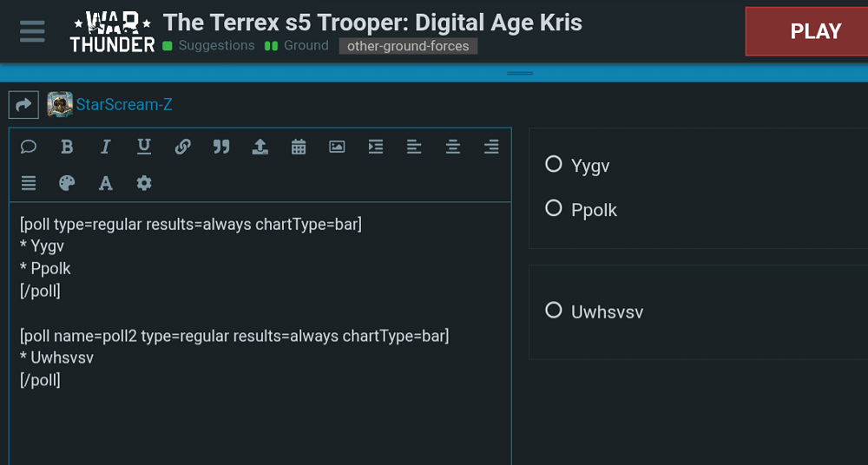Select the Ppolk poll option
Screen dimensions: 868x465
click(554, 208)
